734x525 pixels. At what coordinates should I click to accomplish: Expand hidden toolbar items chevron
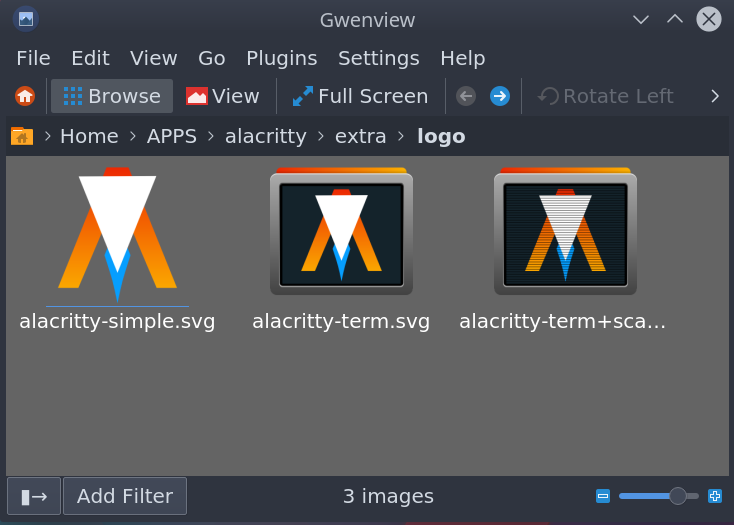tap(715, 96)
